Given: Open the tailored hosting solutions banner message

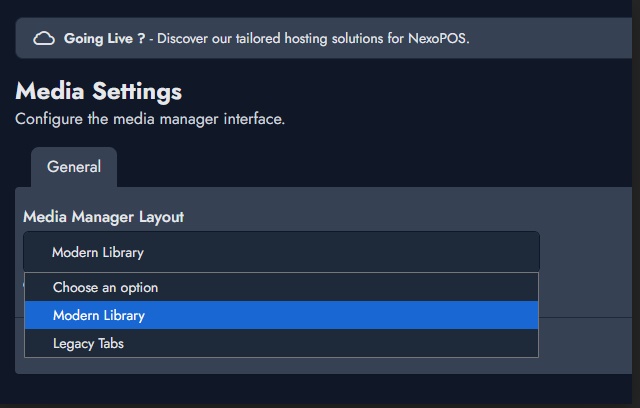Looking at the screenshot, I should [267, 38].
